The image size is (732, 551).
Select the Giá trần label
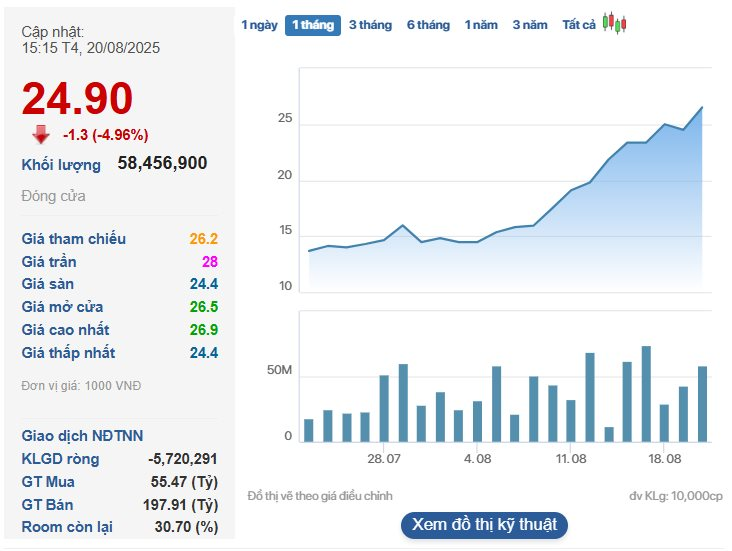pyautogui.click(x=49, y=262)
